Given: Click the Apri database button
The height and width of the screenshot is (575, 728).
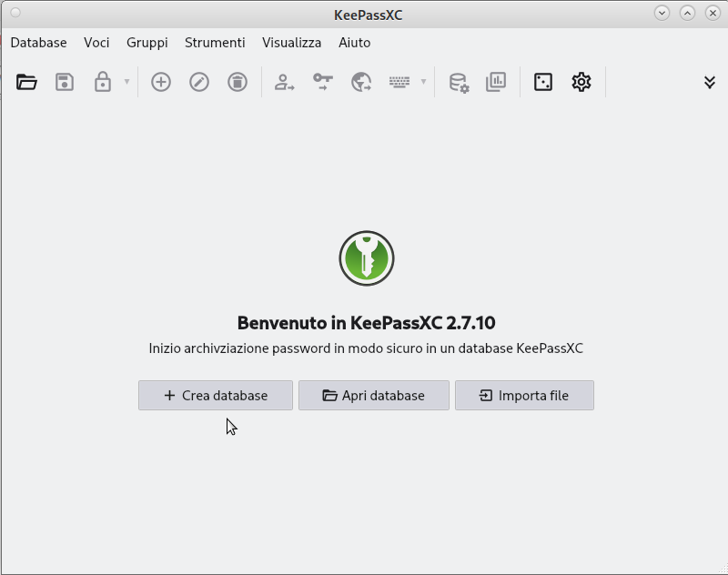Looking at the screenshot, I should tap(374, 396).
